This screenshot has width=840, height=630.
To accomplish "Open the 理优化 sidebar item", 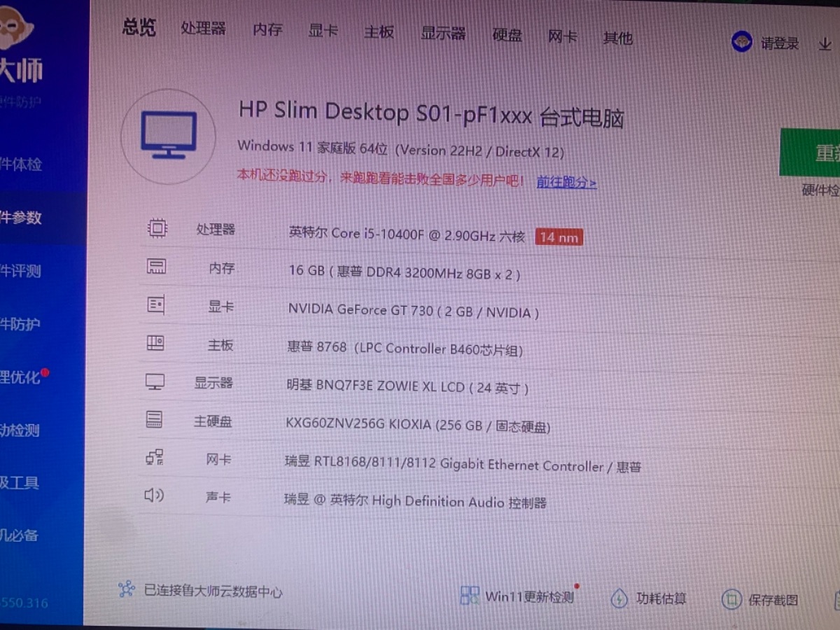I will 21,377.
